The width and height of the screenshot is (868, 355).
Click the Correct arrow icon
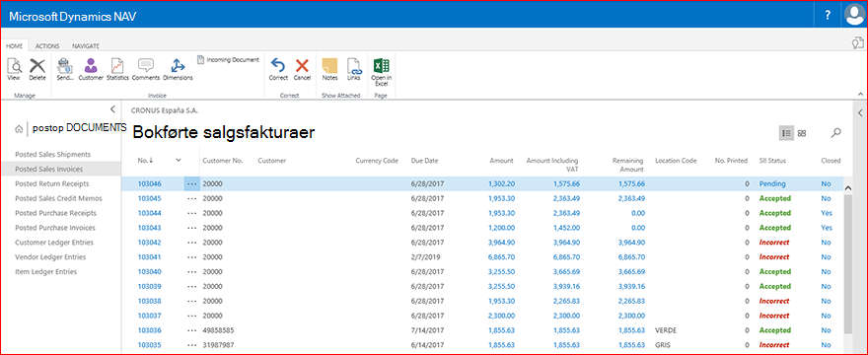point(278,66)
